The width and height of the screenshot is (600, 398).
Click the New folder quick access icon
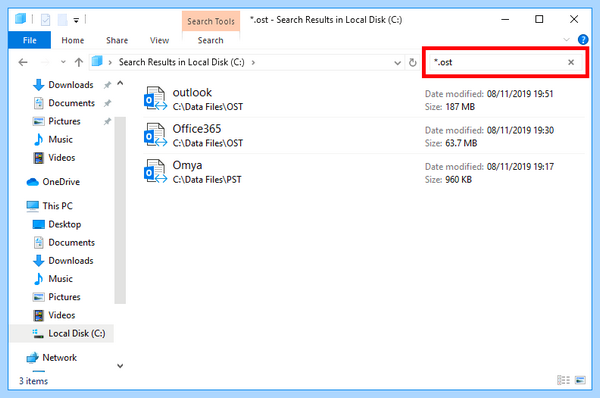62,19
